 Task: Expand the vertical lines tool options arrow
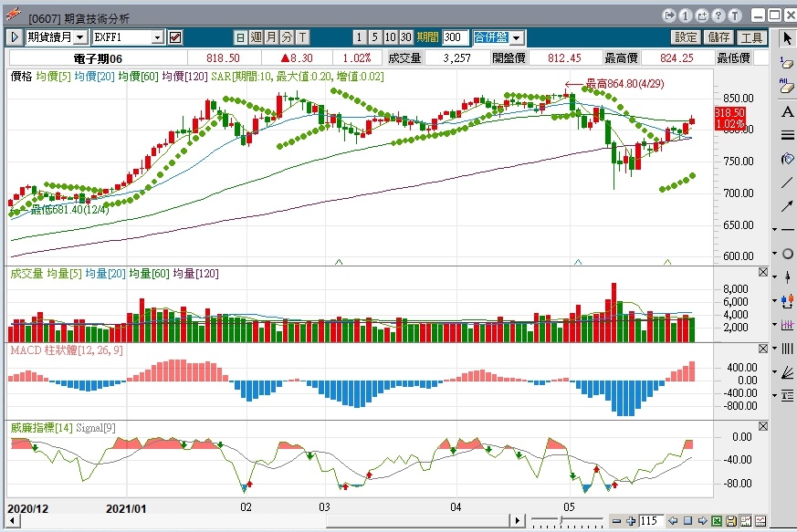pyautogui.click(x=775, y=348)
